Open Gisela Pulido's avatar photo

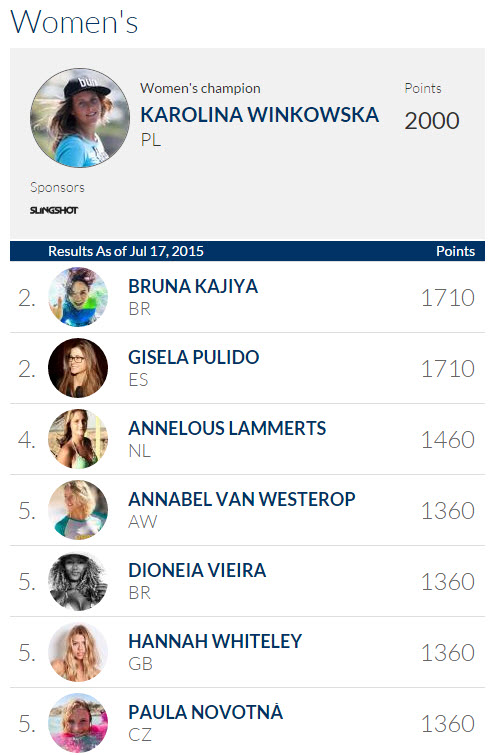tap(78, 368)
